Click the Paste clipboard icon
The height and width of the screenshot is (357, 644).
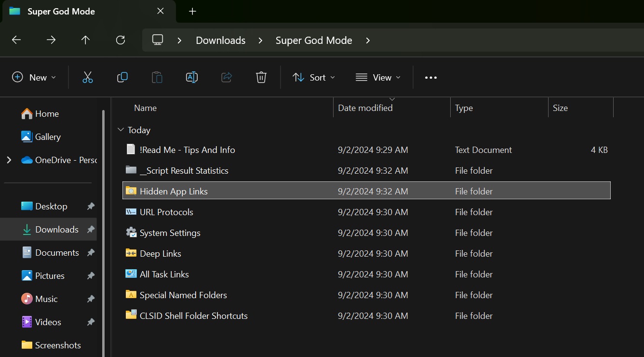tap(157, 77)
